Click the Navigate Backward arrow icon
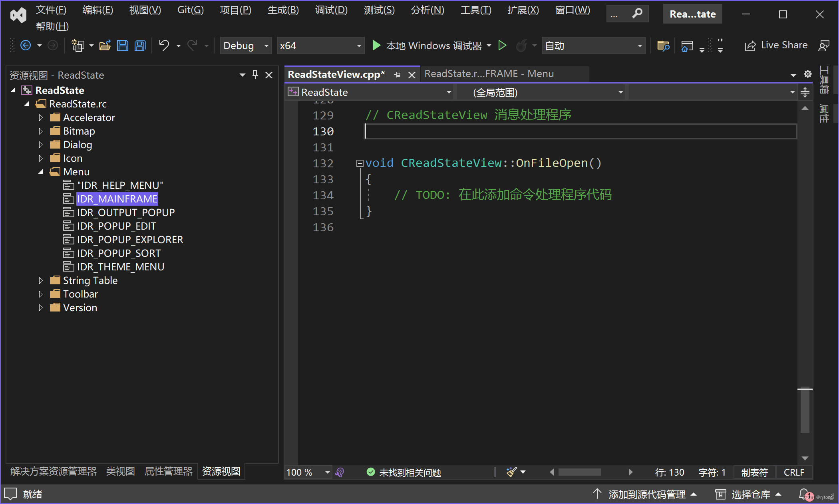839x504 pixels. coord(26,46)
